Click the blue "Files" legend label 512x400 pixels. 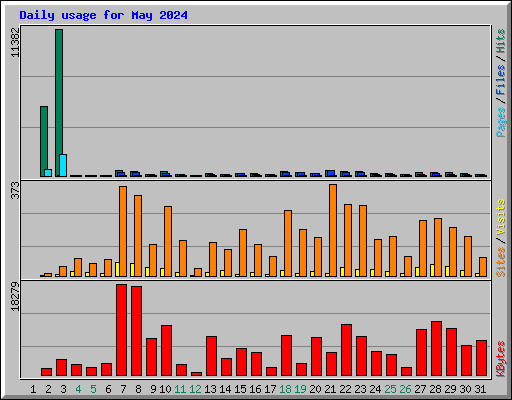click(501, 80)
